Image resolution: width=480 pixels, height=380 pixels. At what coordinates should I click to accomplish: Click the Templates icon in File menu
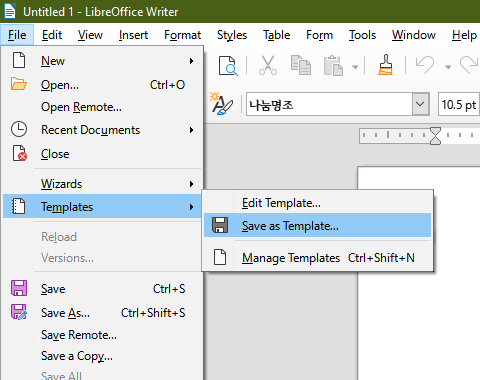tap(19, 206)
